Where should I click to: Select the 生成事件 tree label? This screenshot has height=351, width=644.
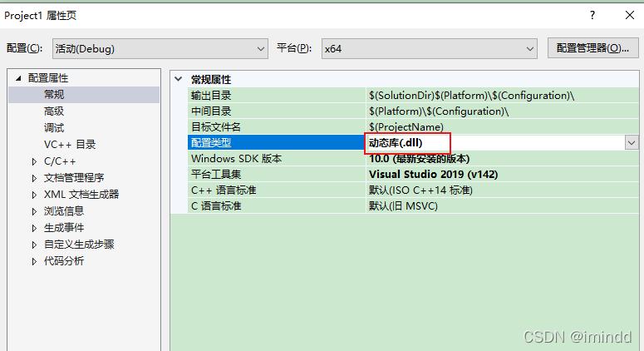(x=64, y=228)
